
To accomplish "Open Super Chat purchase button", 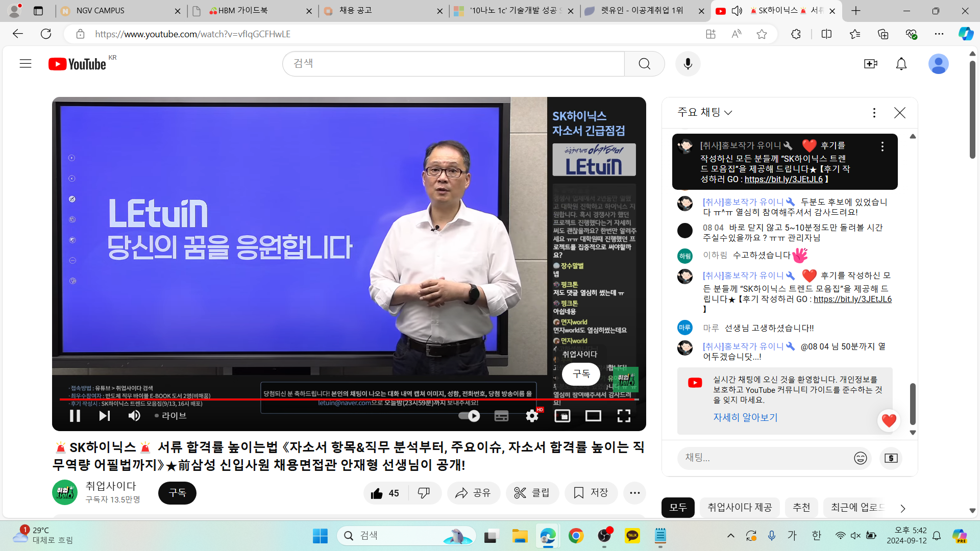I will tap(891, 458).
